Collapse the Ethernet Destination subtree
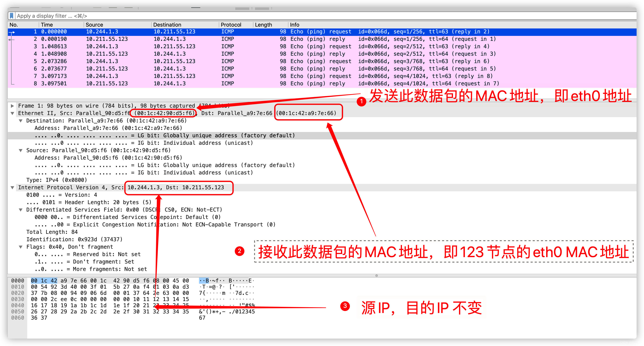The width and height of the screenshot is (644, 346). point(21,121)
